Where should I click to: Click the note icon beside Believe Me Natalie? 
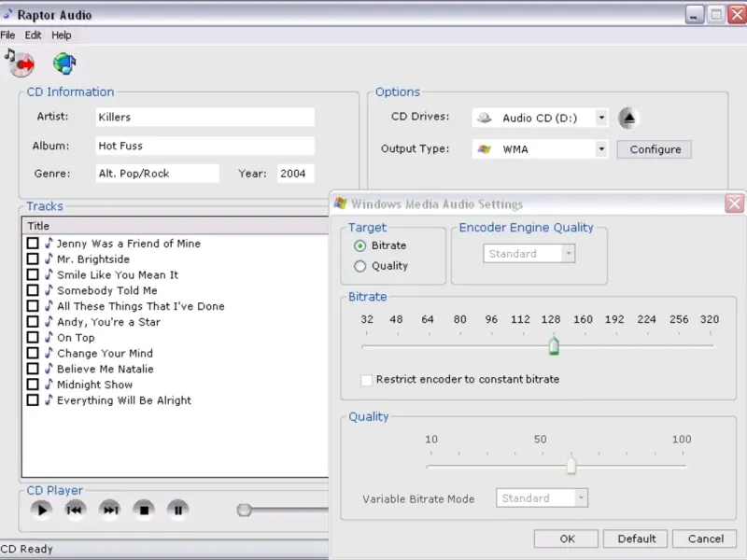(x=49, y=369)
